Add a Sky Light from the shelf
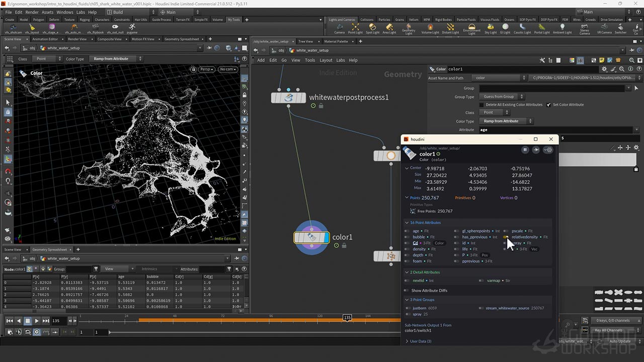644x362 pixels. click(491, 28)
